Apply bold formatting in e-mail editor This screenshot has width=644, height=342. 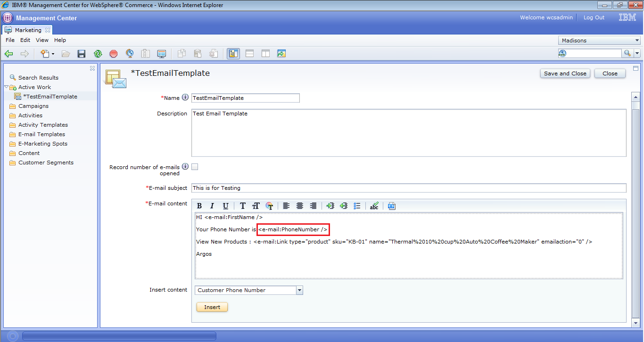pyautogui.click(x=199, y=206)
